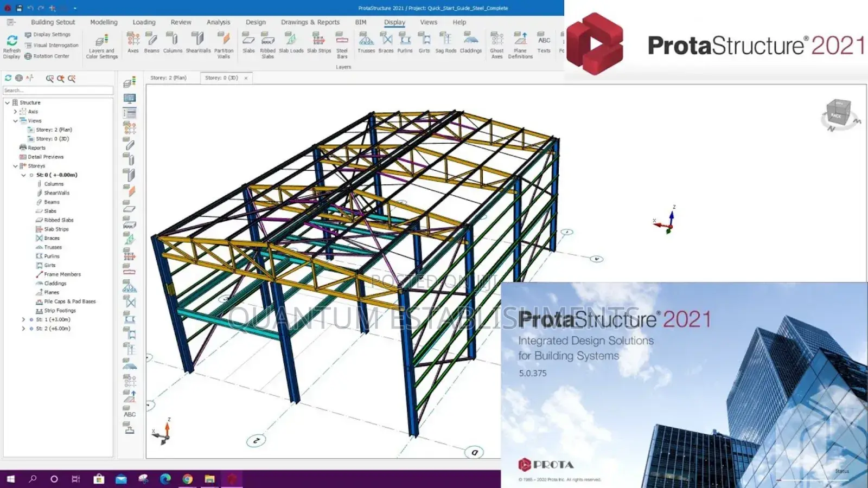Click Refresh Display in the ribbon
The image size is (868, 488).
click(x=11, y=47)
